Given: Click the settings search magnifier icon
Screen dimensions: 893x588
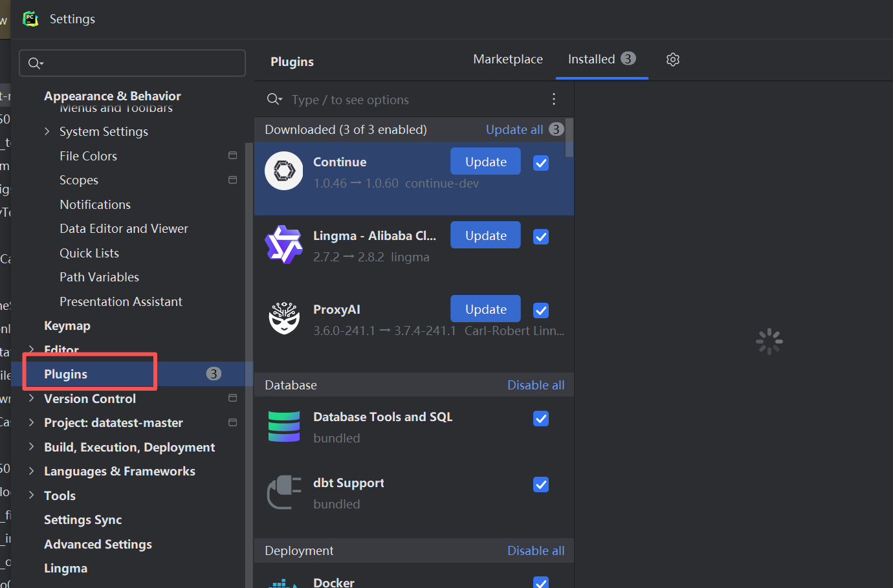Looking at the screenshot, I should pos(36,63).
